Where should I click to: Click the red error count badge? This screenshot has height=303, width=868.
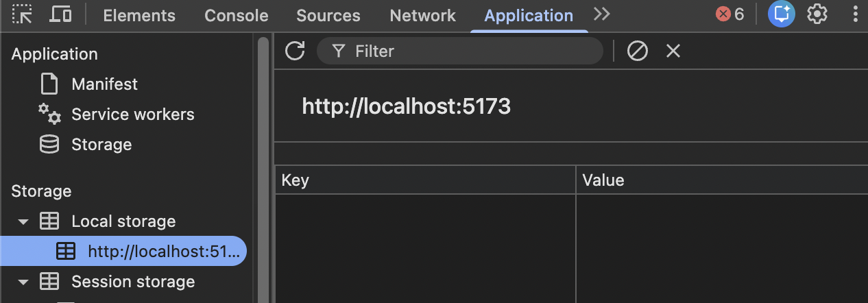(730, 14)
